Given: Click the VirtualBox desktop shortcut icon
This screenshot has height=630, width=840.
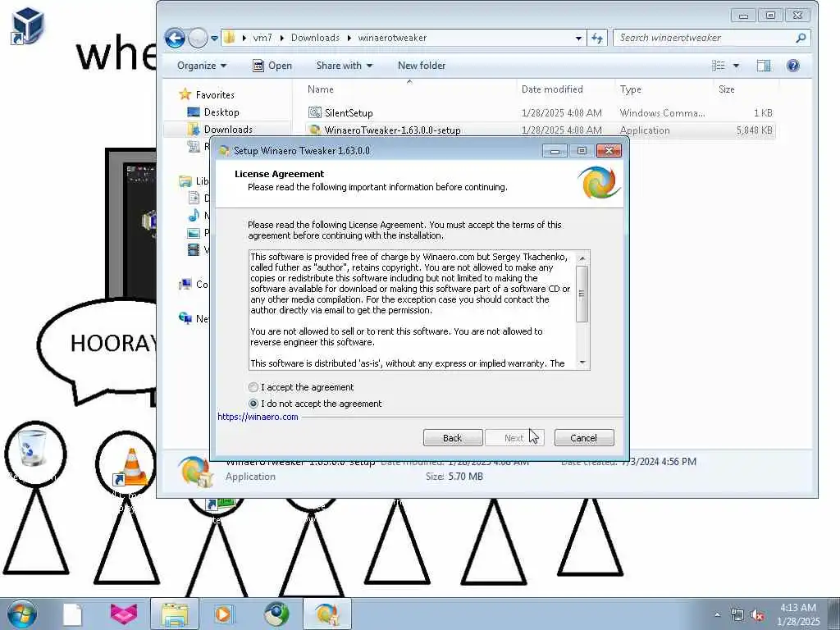Looking at the screenshot, I should (x=27, y=25).
